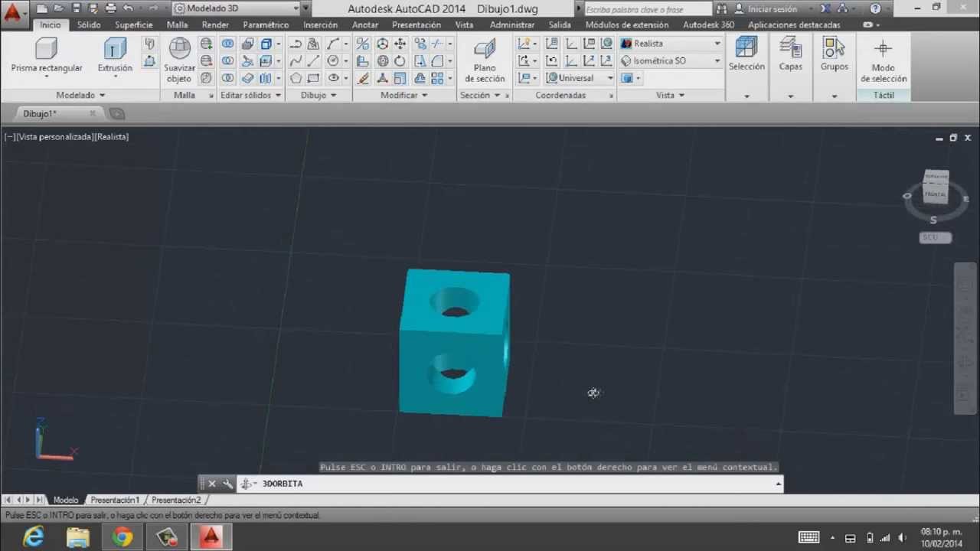This screenshot has height=551, width=980.
Task: Click the Line tool in Dibujo panel
Action: coord(314,61)
